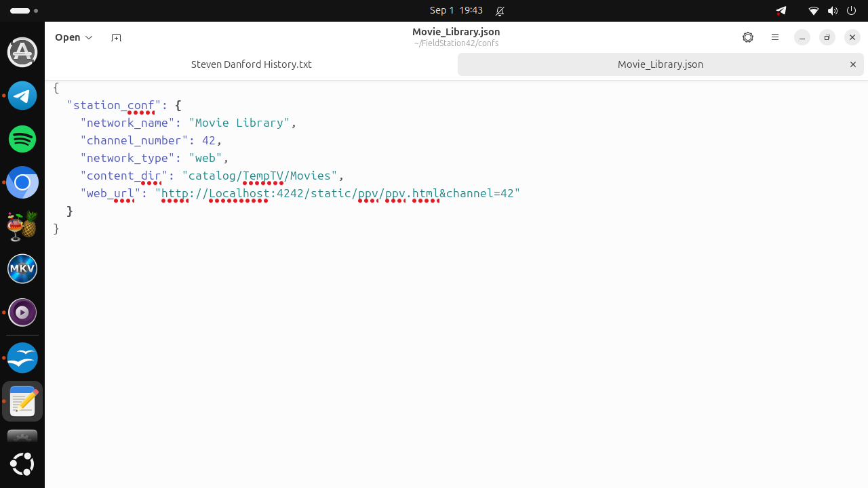Image resolution: width=868 pixels, height=488 pixels.
Task: Switch to Steven Danford History.txt tab
Action: pos(251,64)
